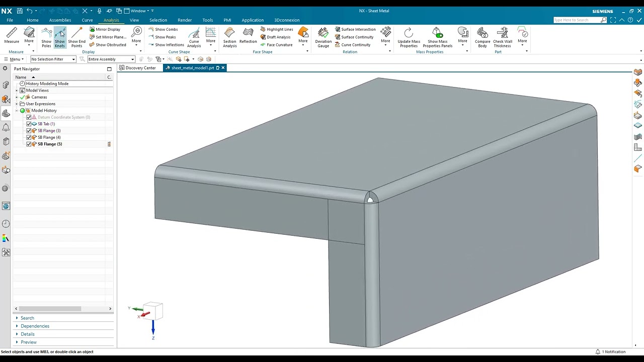The width and height of the screenshot is (644, 362).
Task: Run Check Wall Thickness
Action: coord(502,38)
